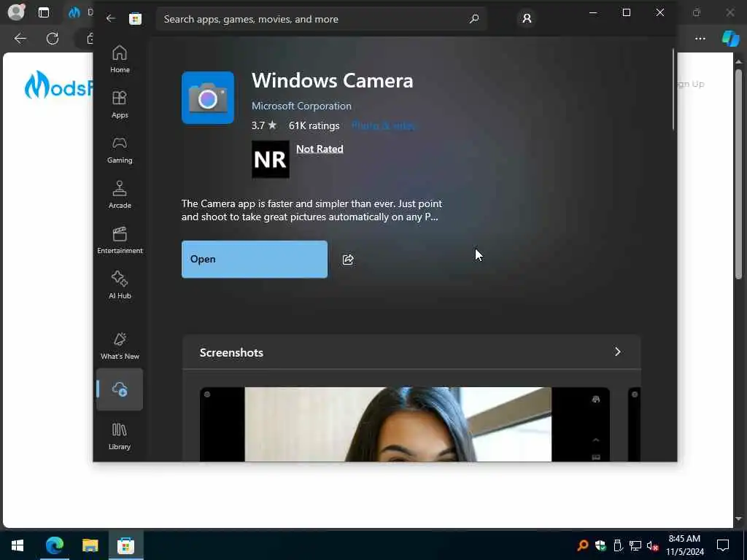
Task: Open the Apps section in sidebar
Action: coord(120,105)
